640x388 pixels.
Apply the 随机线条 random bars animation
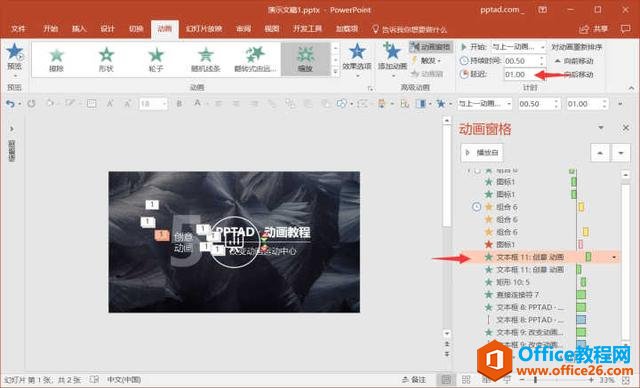(x=206, y=60)
